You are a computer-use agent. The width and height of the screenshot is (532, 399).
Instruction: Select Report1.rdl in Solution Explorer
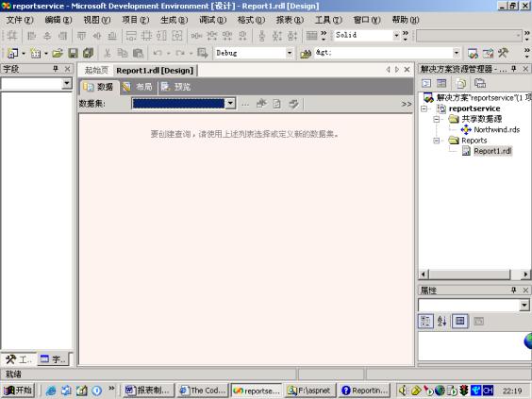pyautogui.click(x=492, y=151)
